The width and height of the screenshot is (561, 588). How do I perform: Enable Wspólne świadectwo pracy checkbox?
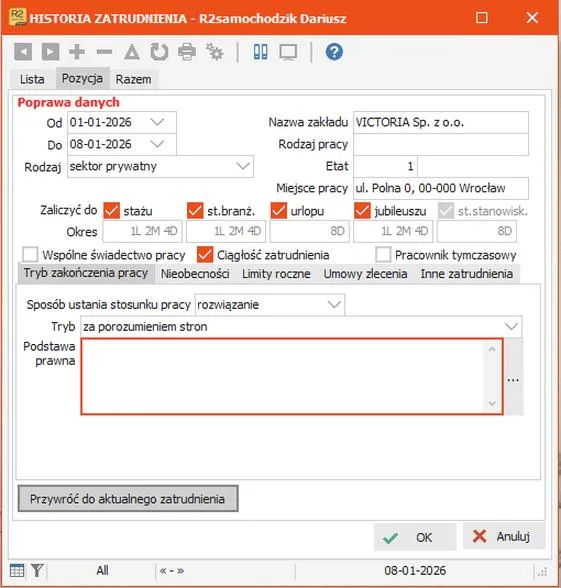(x=30, y=255)
